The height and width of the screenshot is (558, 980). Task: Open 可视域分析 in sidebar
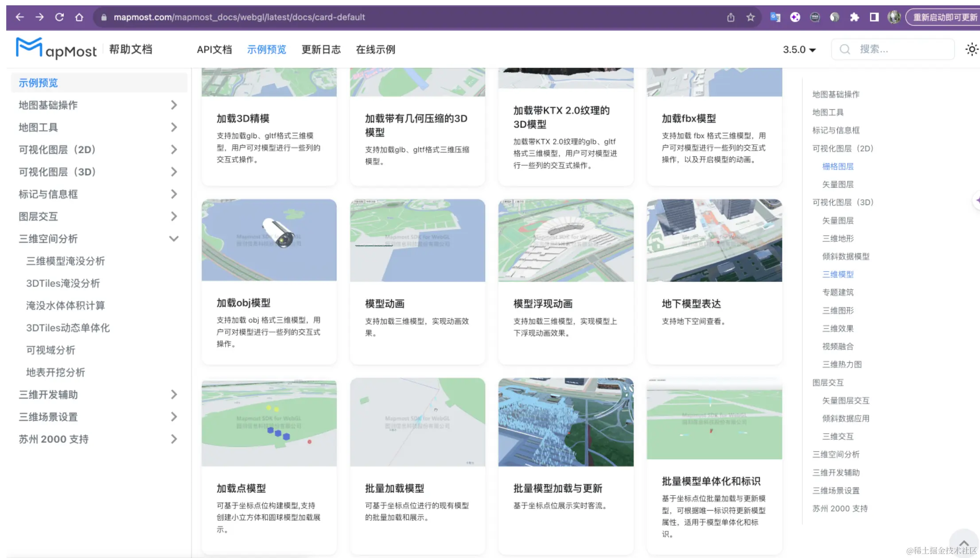51,350
